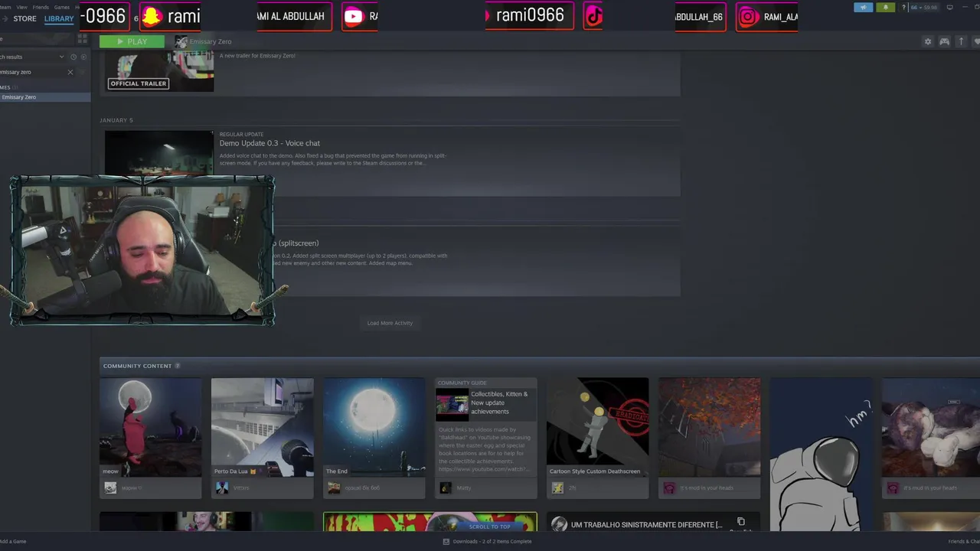Screen dimensions: 980x551
Task: Open the autumn tree community screenshot
Action: pyautogui.click(x=709, y=427)
